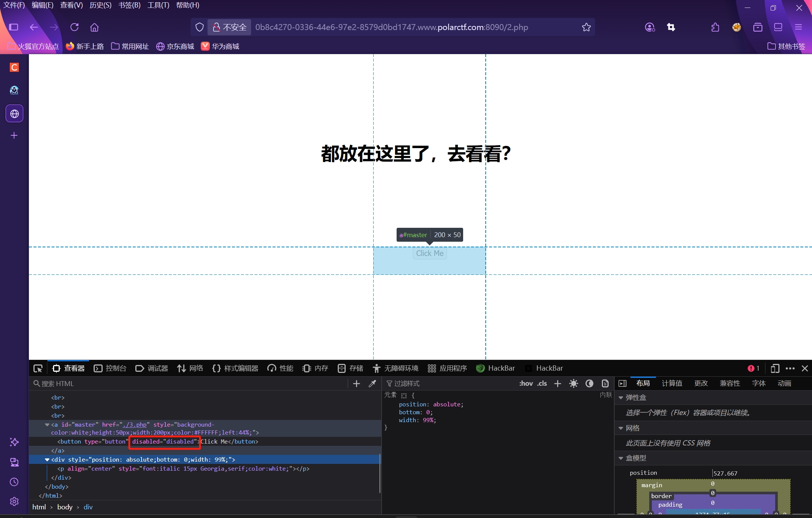Click the page reload icon
Screen dimensions: 812x518
(x=74, y=27)
